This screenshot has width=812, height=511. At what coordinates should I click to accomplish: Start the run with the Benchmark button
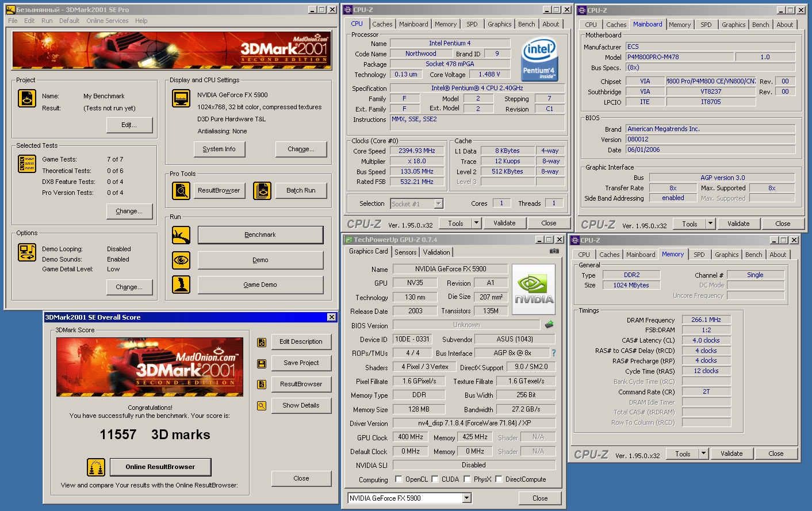pos(261,235)
